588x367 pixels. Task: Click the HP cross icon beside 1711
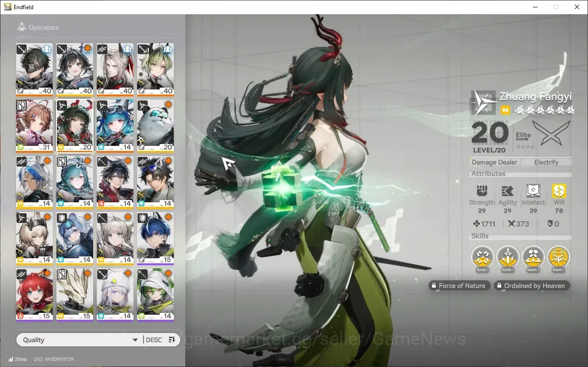pyautogui.click(x=477, y=224)
